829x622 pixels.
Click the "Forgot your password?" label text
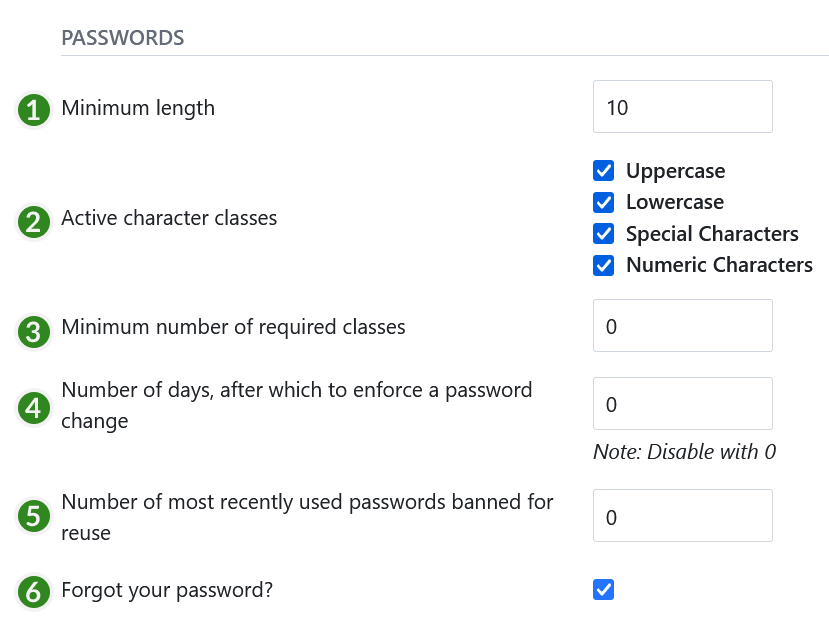click(167, 590)
